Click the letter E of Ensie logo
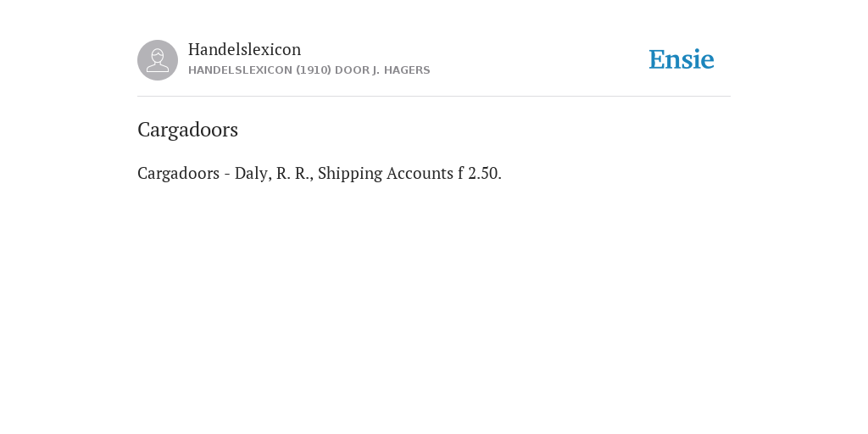 [x=657, y=59]
